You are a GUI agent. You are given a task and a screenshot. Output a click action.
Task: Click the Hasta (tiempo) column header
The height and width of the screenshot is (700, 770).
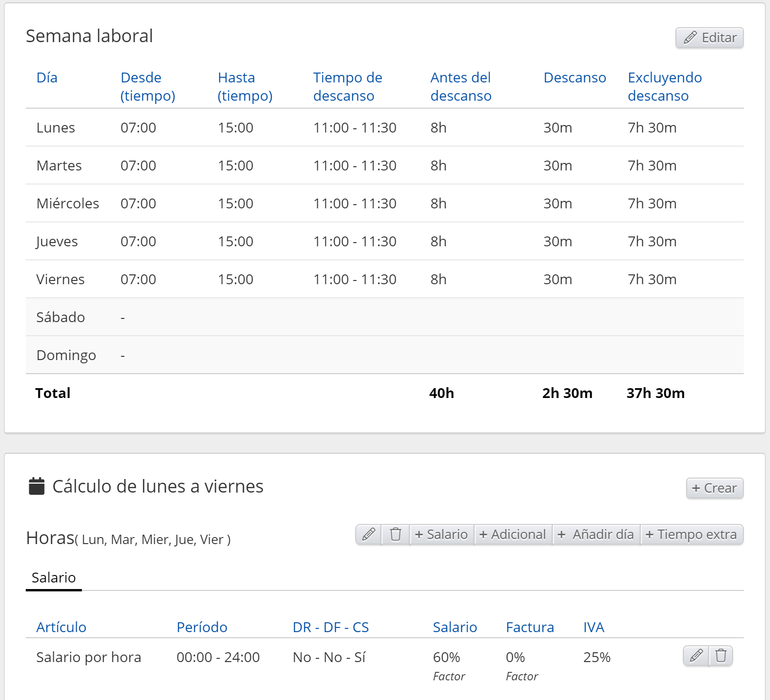(x=245, y=87)
